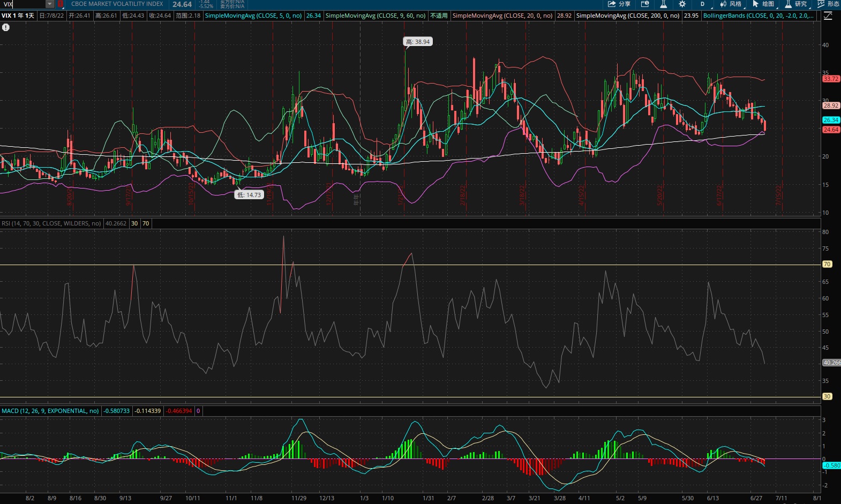This screenshot has height=504, width=841.
Task: Click the SimpleMovingAvg (CLOSE, 200, 0, no) label
Action: click(x=628, y=16)
